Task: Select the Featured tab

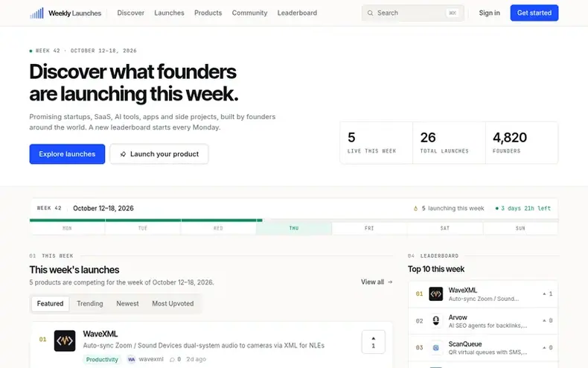Action: (x=51, y=303)
